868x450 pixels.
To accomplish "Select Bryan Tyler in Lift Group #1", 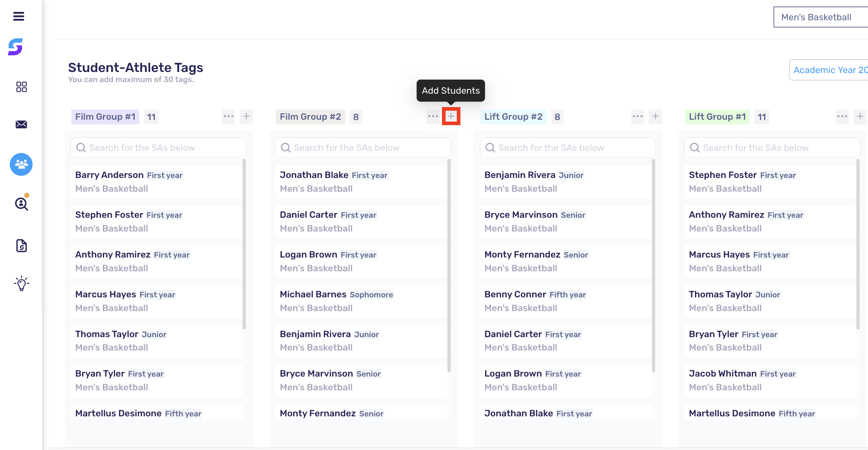I will click(x=770, y=341).
